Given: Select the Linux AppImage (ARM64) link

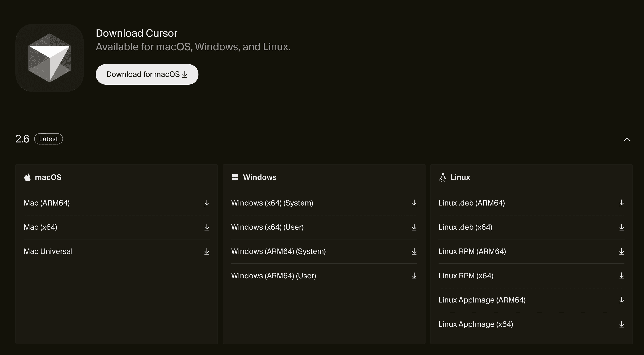Looking at the screenshot, I should tap(482, 300).
